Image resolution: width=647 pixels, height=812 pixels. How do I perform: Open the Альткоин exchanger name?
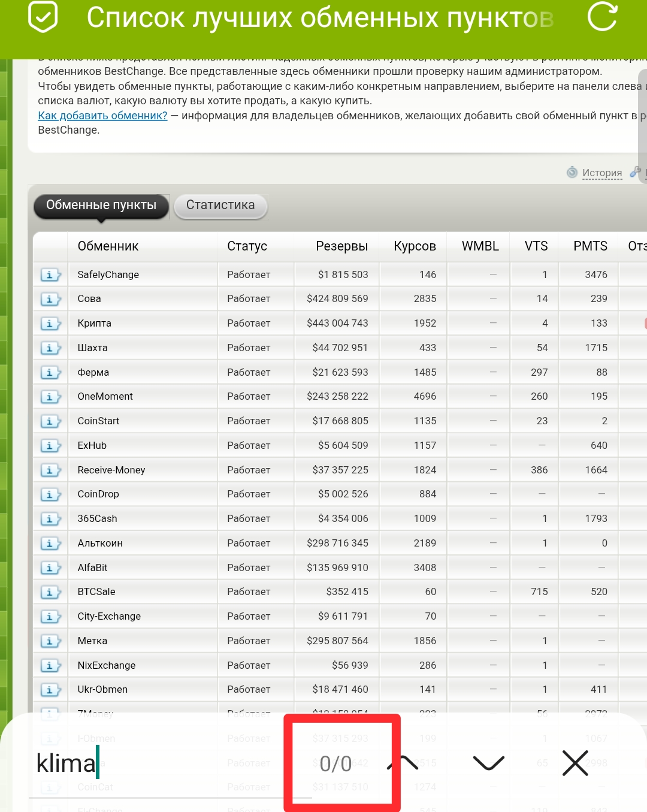tap(100, 544)
